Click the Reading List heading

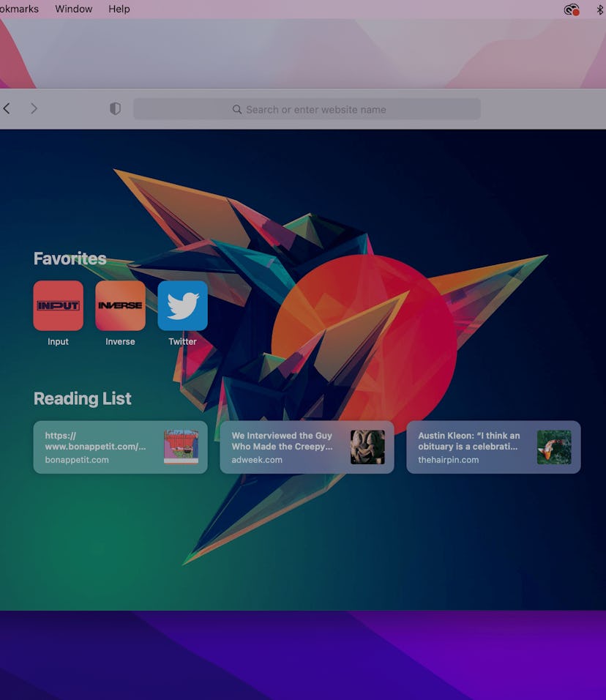click(83, 399)
